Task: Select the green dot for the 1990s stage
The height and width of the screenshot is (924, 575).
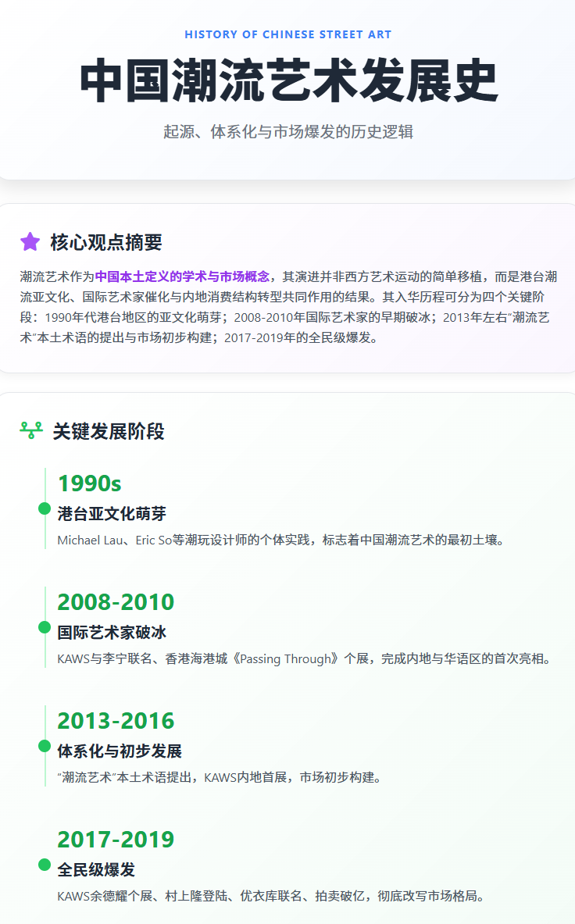Action: pos(45,508)
